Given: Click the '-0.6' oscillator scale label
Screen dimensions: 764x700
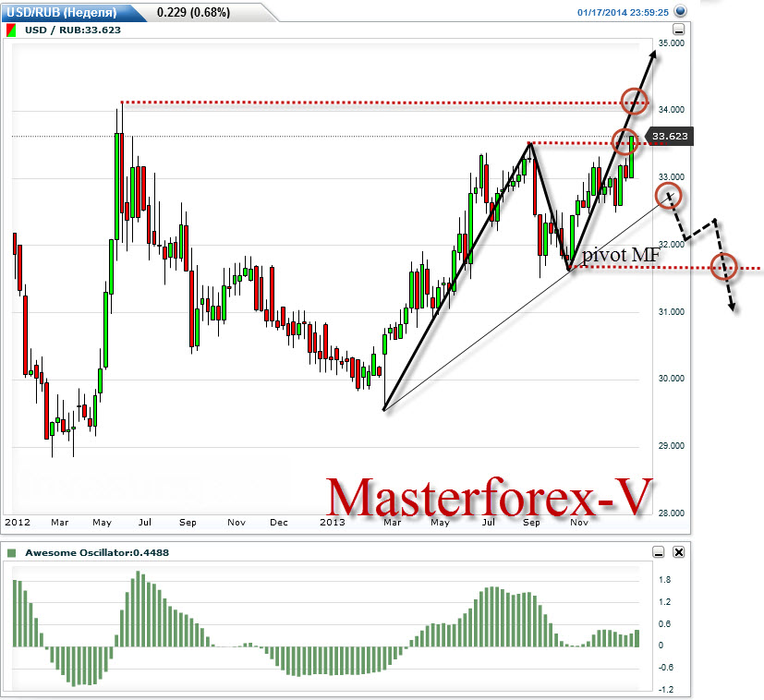Looking at the screenshot, I should tap(665, 668).
